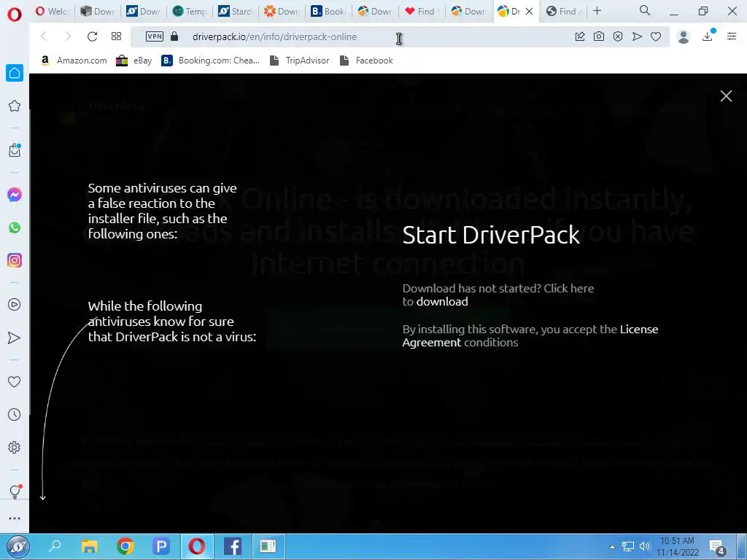Open the Opera menu logo button
The width and height of the screenshot is (747, 560).
tap(15, 14)
